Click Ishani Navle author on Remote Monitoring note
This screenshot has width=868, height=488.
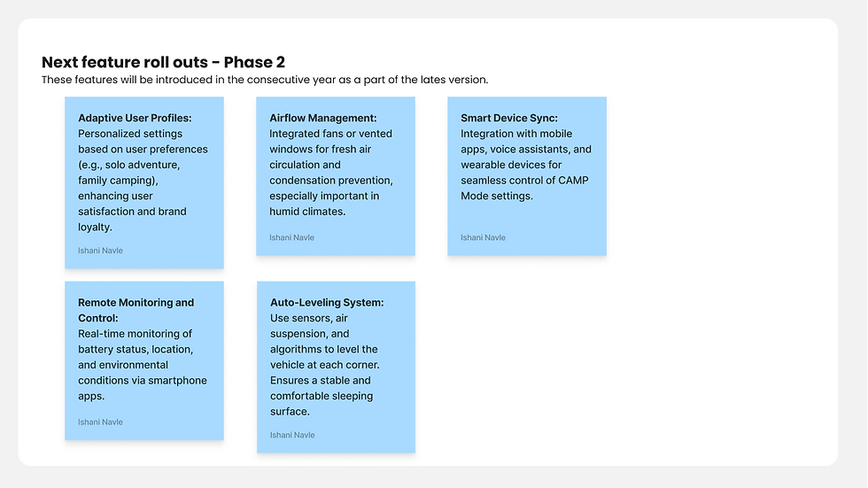[x=100, y=422]
